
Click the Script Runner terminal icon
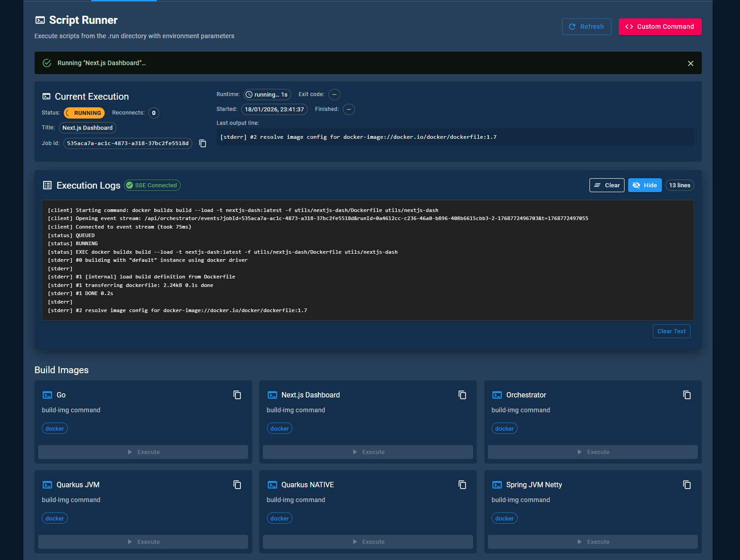pyautogui.click(x=40, y=20)
